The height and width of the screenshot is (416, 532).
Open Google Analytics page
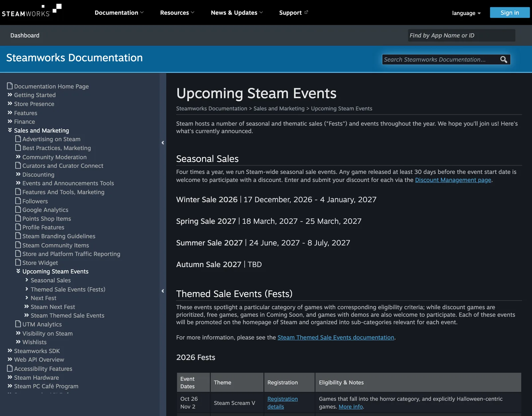[x=42, y=210]
